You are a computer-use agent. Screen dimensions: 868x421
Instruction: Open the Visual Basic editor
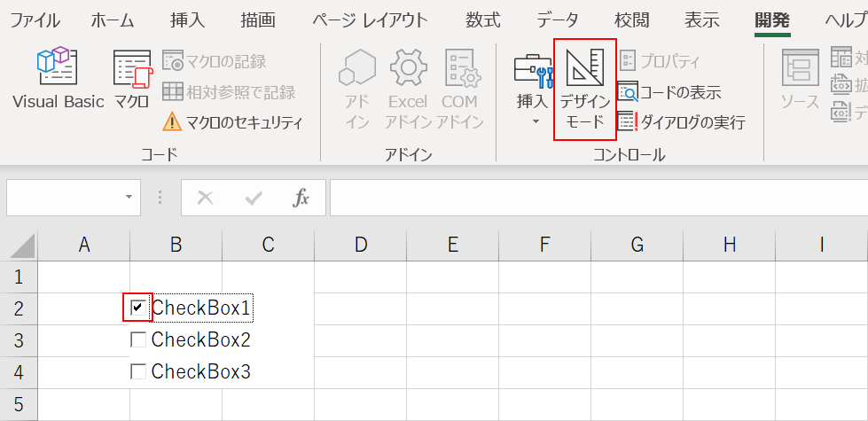[x=59, y=79]
